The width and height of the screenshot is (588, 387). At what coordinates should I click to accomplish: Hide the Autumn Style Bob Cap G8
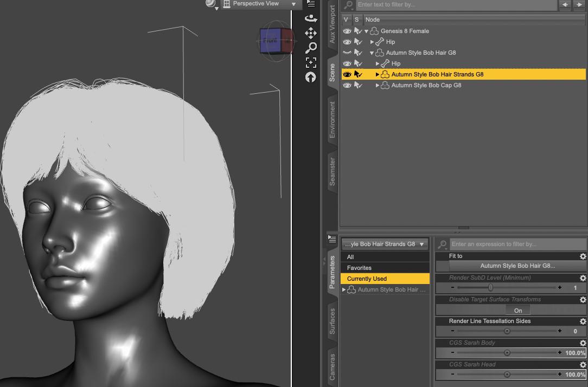click(x=347, y=86)
